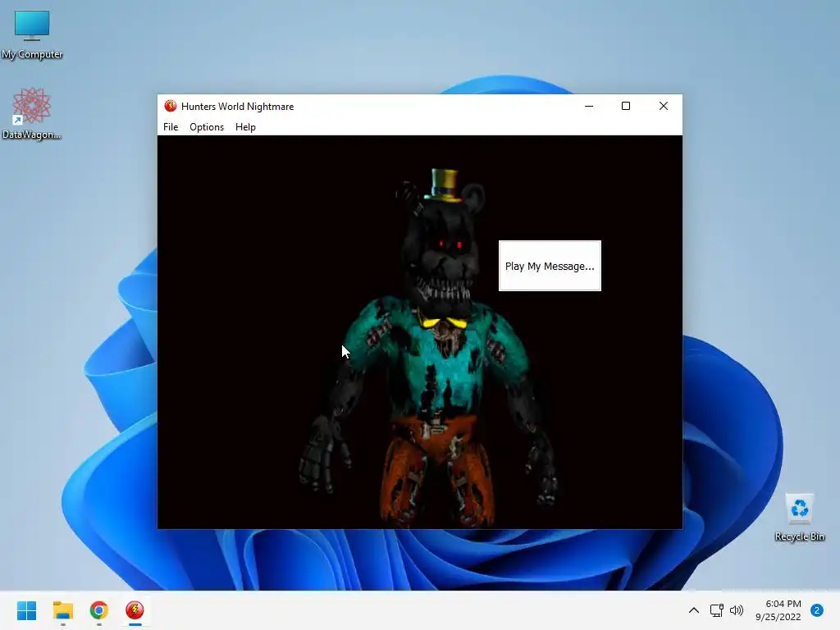This screenshot has width=840, height=630.
Task: Open File Explorer from the taskbar
Action: click(62, 610)
